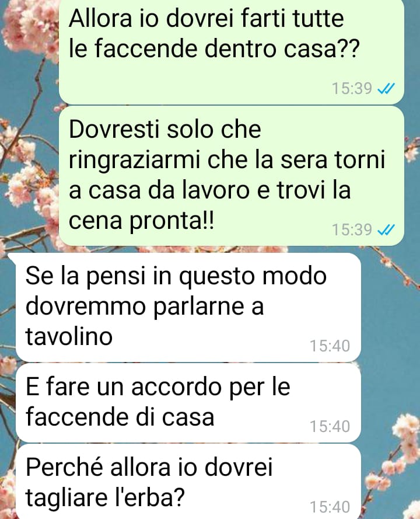The width and height of the screenshot is (420, 519).
Task: Tap the message 'Allora io dovrei farti tutte'
Action: [x=232, y=51]
